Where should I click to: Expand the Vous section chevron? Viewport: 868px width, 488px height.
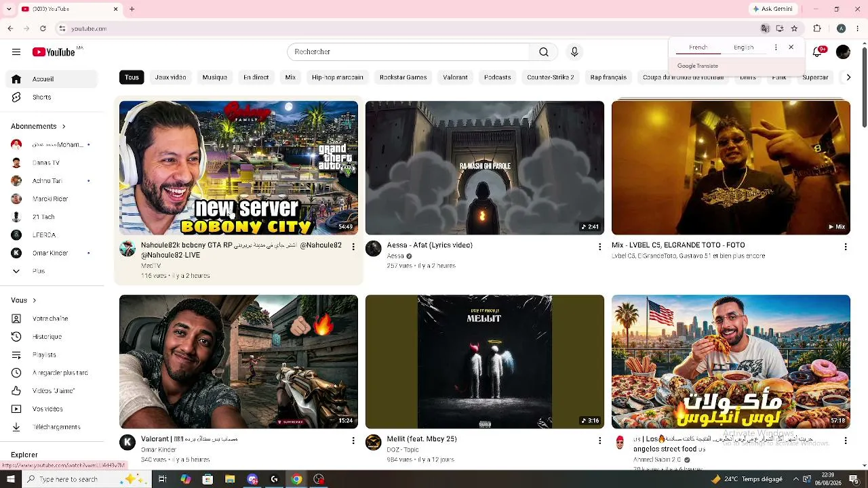click(x=35, y=300)
